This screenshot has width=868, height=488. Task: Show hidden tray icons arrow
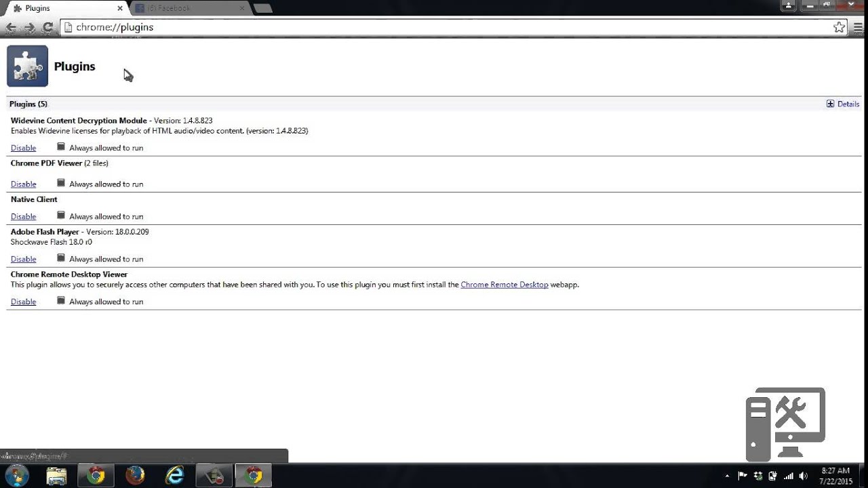click(727, 476)
